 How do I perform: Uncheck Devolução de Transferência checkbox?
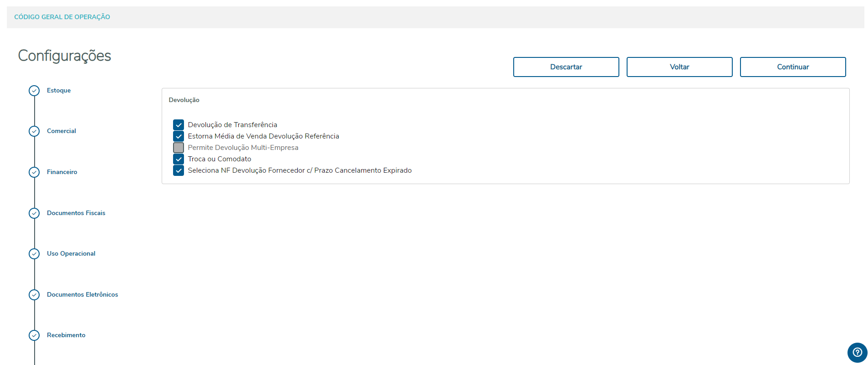(179, 125)
